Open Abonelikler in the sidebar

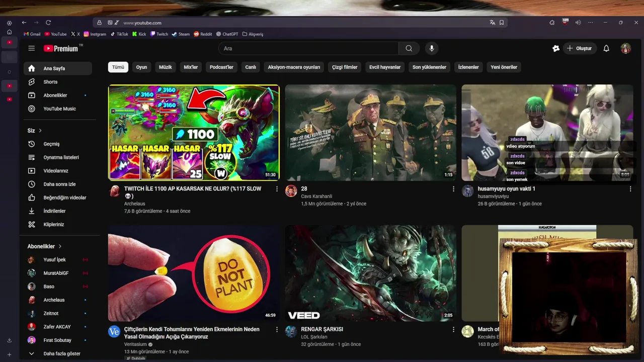point(58,96)
